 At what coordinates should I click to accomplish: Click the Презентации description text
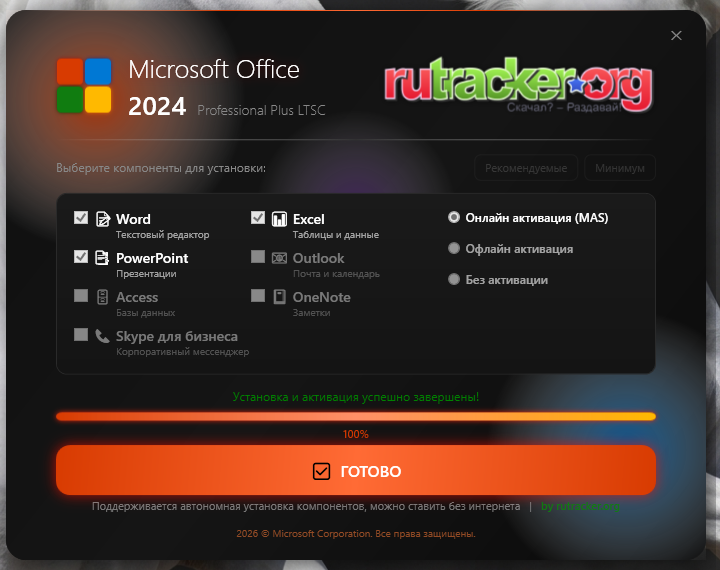click(146, 274)
